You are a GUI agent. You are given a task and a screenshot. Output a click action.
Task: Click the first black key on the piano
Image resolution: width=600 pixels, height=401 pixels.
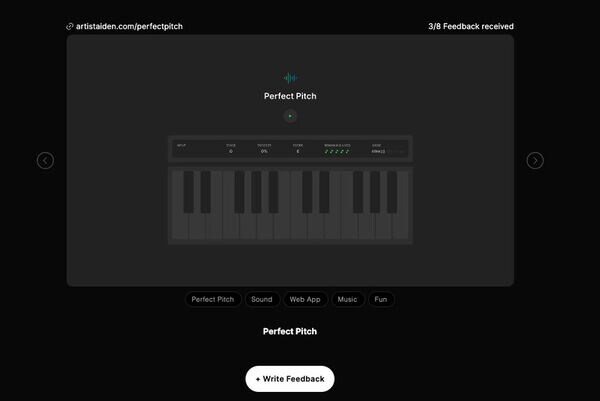(x=188, y=192)
